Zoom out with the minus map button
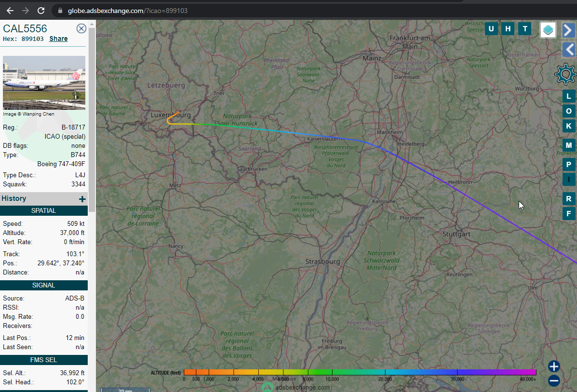This screenshot has height=392, width=577. 554,380
